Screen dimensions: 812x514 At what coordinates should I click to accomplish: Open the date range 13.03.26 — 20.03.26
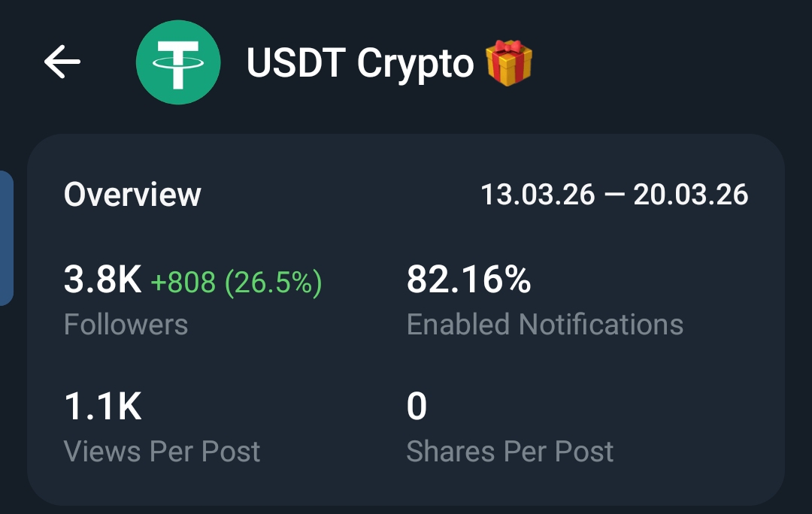click(x=615, y=194)
